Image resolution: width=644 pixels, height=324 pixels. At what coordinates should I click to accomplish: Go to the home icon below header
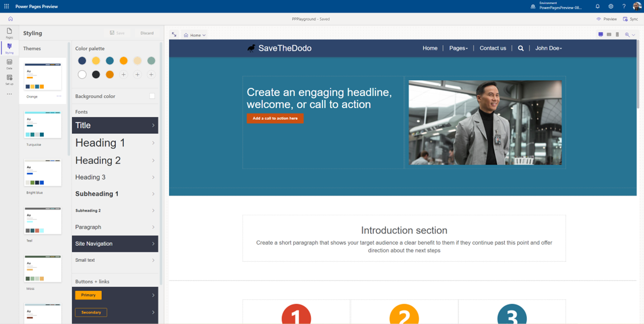click(x=10, y=19)
